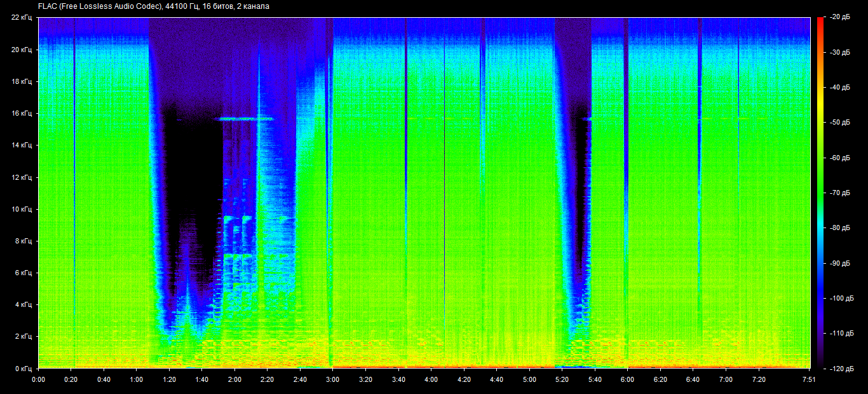Click the 2:40 time axis label
Image resolution: width=868 pixels, height=394 pixels.
300,379
